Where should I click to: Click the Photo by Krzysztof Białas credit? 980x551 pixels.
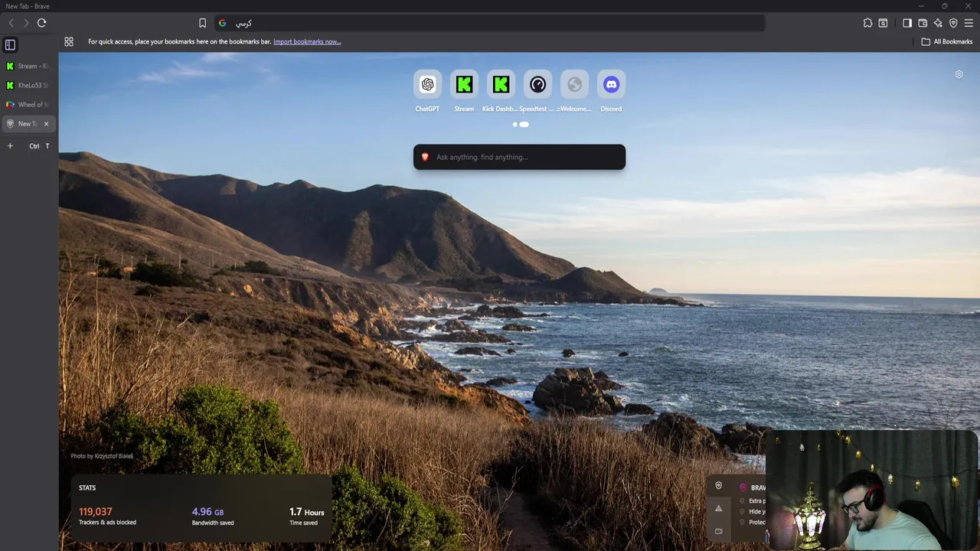pos(102,456)
